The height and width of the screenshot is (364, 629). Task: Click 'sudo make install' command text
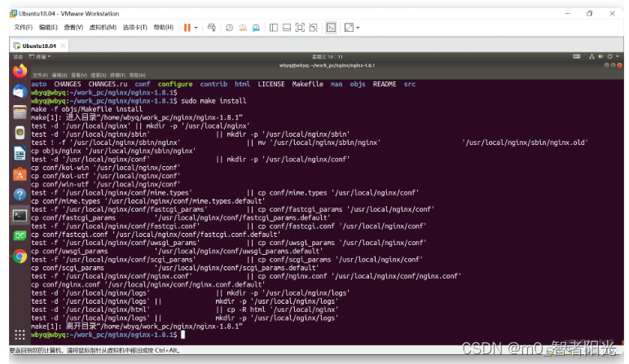tap(213, 101)
